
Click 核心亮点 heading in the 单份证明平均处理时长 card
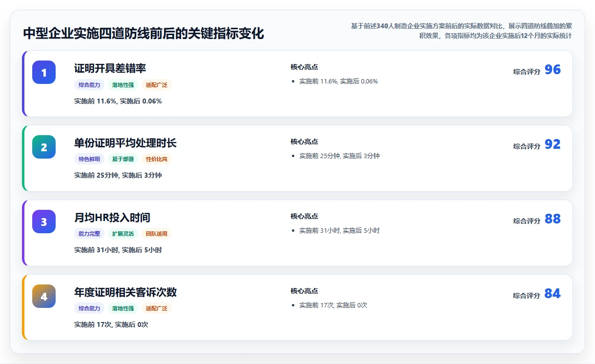coord(304,142)
